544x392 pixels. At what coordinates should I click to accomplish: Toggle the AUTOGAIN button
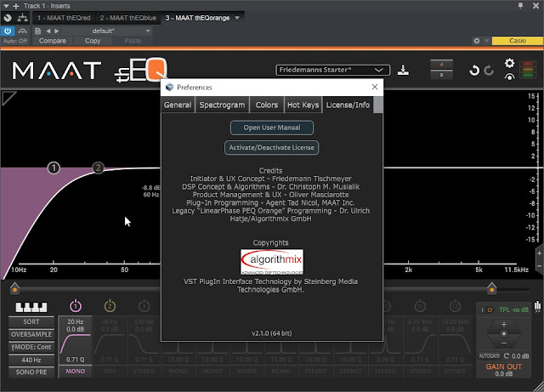490,356
